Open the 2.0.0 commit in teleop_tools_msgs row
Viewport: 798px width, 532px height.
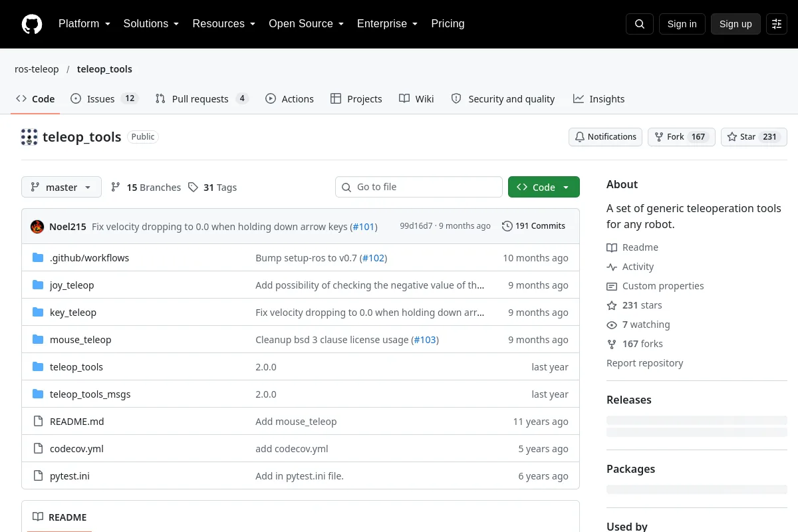click(x=266, y=394)
